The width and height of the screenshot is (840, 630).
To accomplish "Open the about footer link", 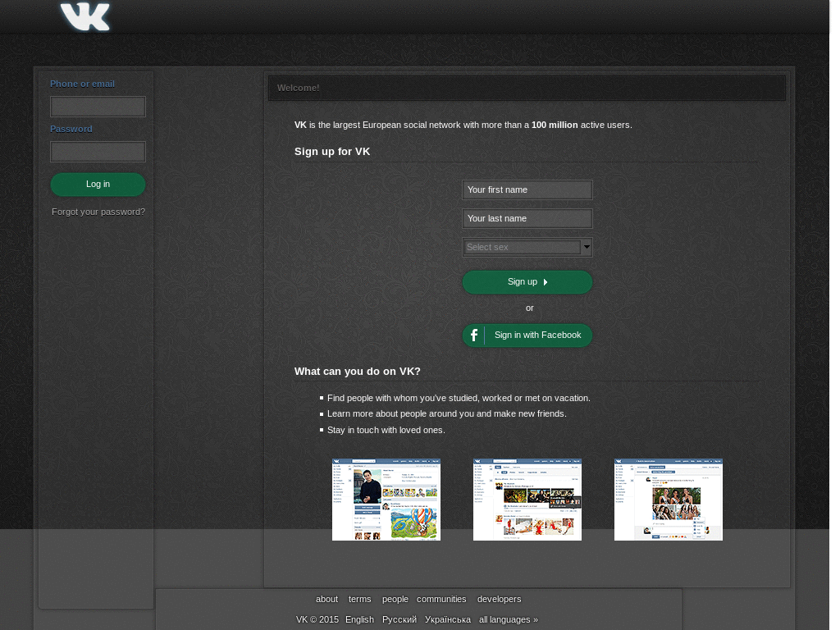I will click(326, 600).
